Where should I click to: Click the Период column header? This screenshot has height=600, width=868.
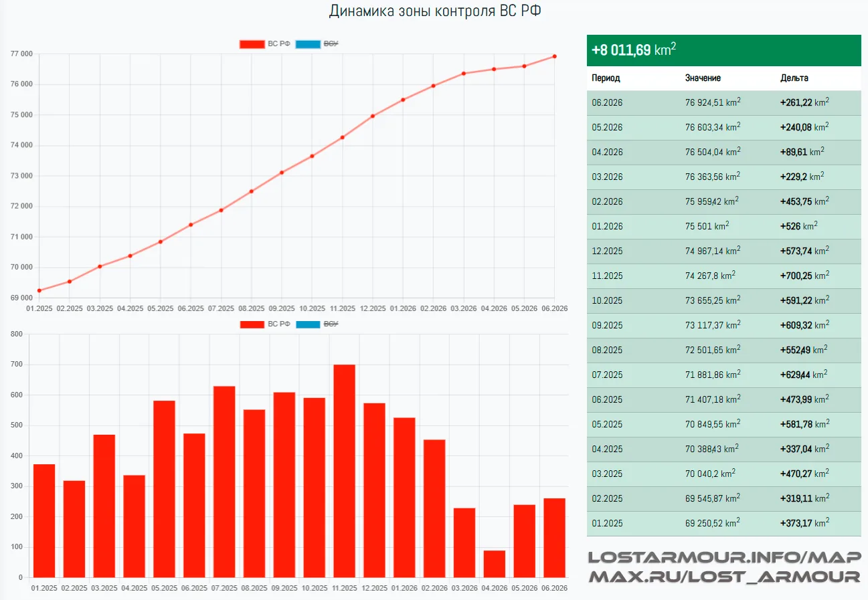point(606,78)
